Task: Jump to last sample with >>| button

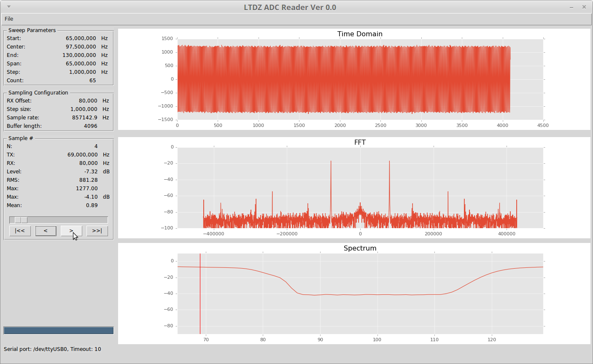Action: point(97,231)
